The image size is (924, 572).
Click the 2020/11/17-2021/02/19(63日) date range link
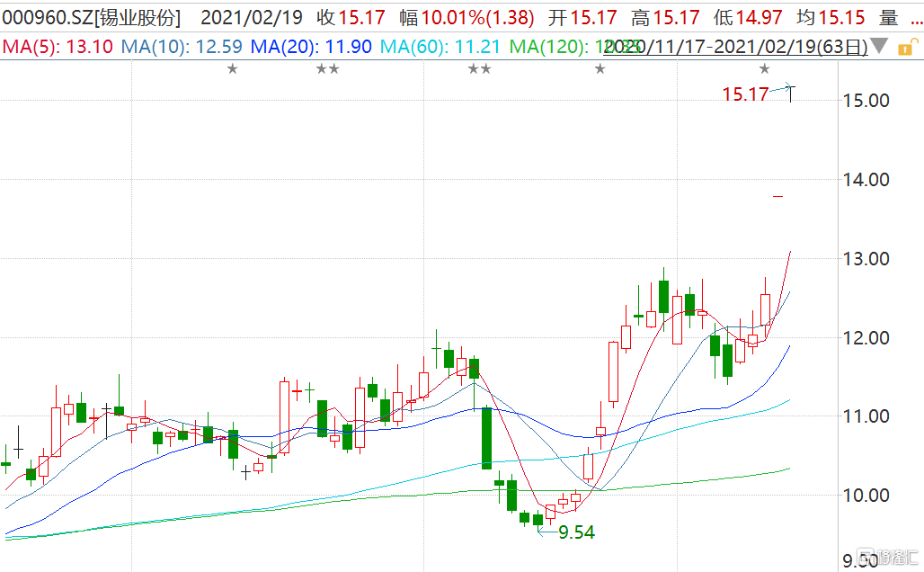point(735,47)
